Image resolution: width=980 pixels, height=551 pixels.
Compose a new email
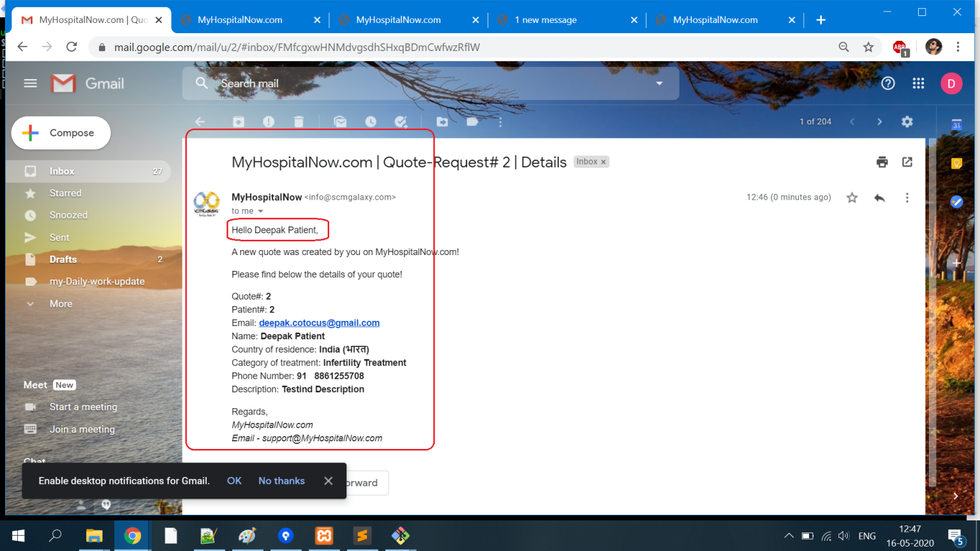click(x=61, y=133)
